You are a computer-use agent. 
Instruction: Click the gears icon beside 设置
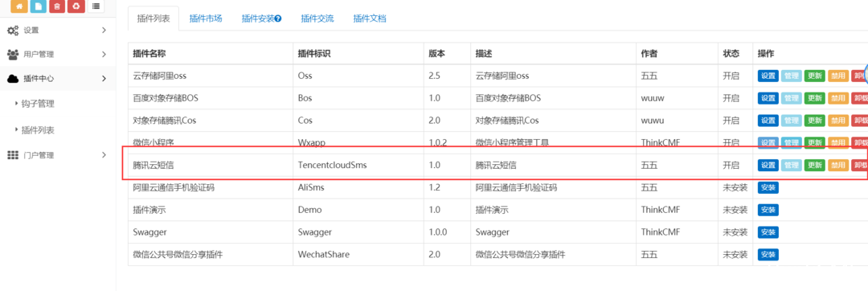pyautogui.click(x=13, y=31)
